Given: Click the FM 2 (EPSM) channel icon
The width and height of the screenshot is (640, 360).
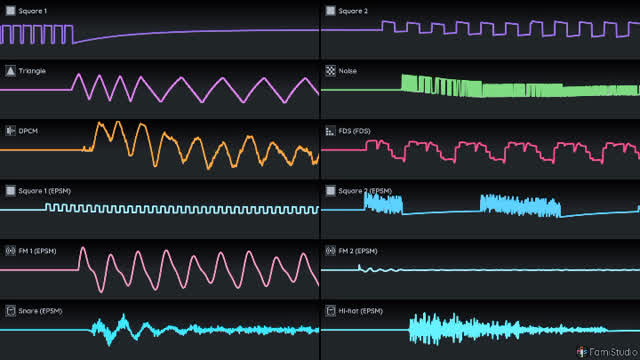Looking at the screenshot, I should [x=330, y=251].
